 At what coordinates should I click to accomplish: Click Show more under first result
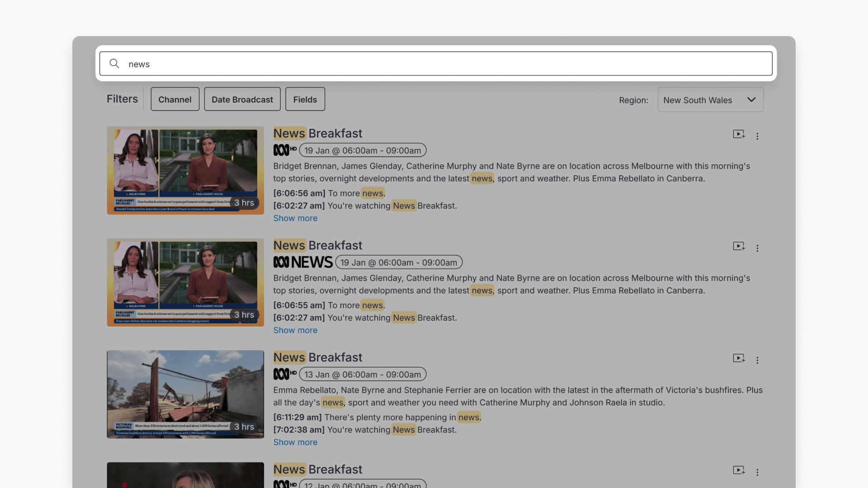(x=295, y=218)
